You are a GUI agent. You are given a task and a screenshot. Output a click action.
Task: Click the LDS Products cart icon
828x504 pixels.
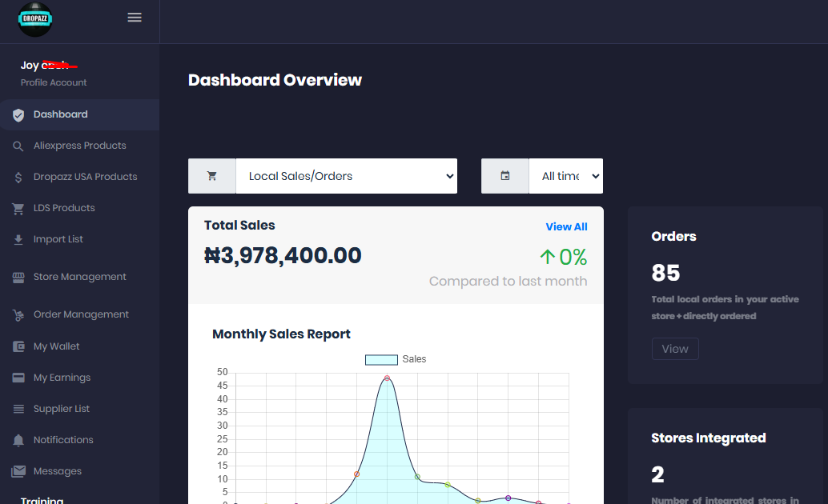pos(18,209)
